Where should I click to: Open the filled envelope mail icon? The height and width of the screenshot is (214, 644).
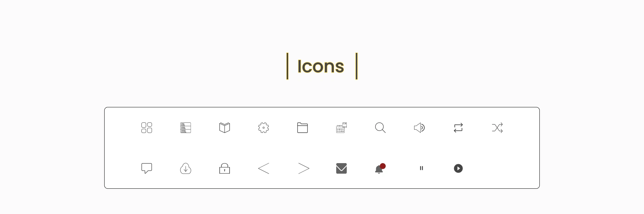click(x=341, y=168)
